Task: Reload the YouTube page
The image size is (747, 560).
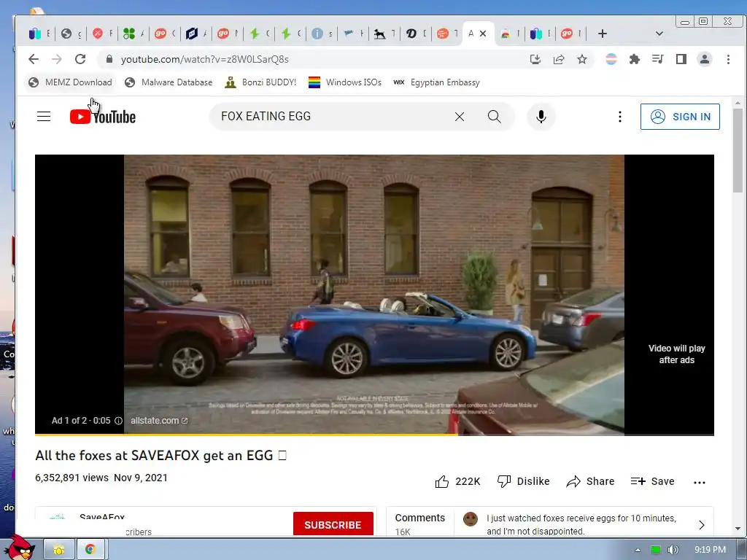Action: (x=80, y=59)
